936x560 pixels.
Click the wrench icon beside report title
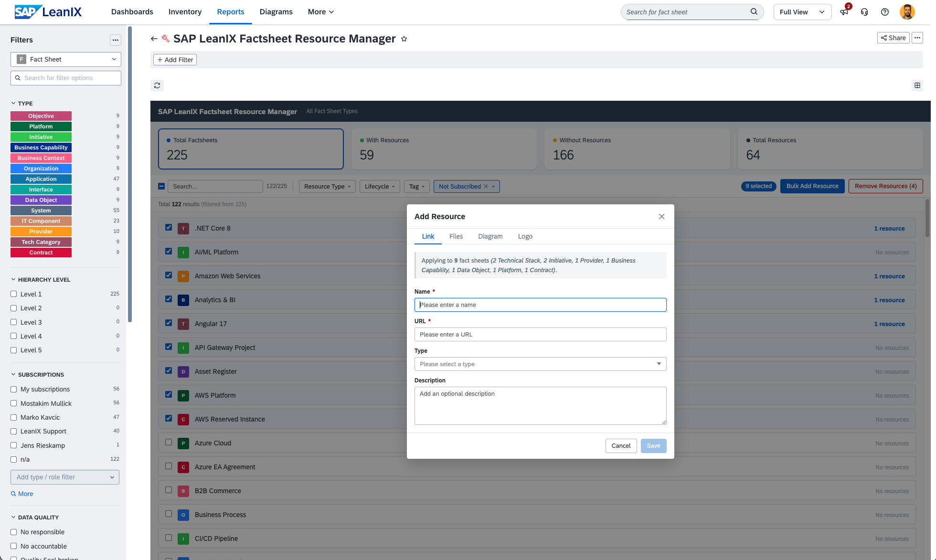click(166, 39)
